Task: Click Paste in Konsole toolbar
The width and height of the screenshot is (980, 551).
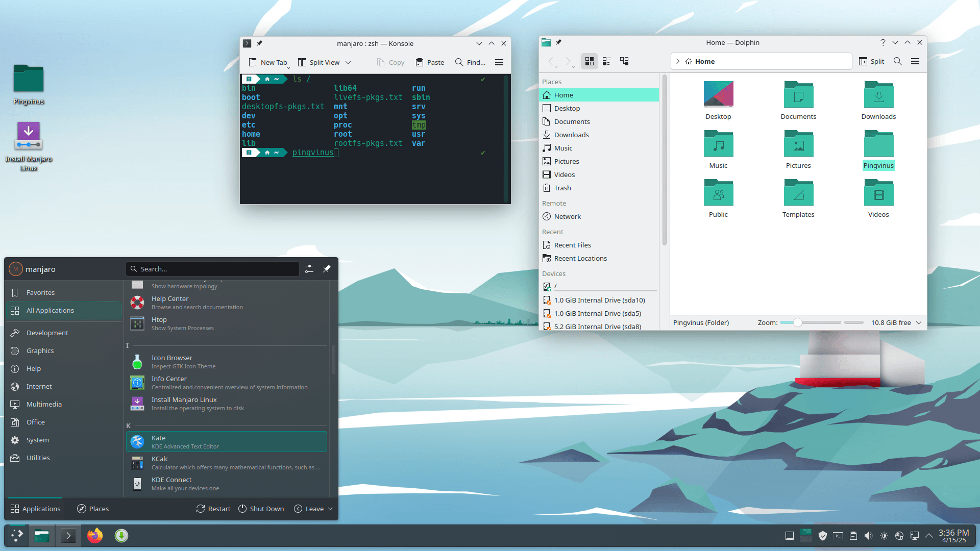Action: point(430,62)
